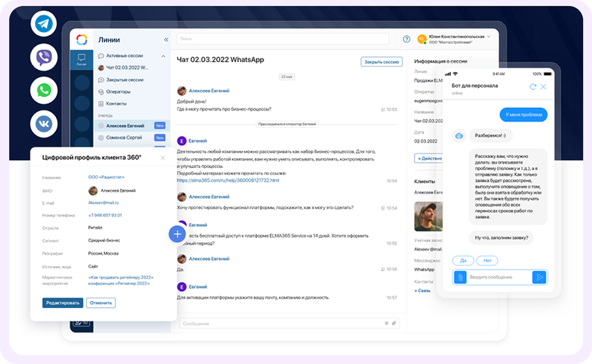Collapse the Активные сессии section

pos(163,56)
